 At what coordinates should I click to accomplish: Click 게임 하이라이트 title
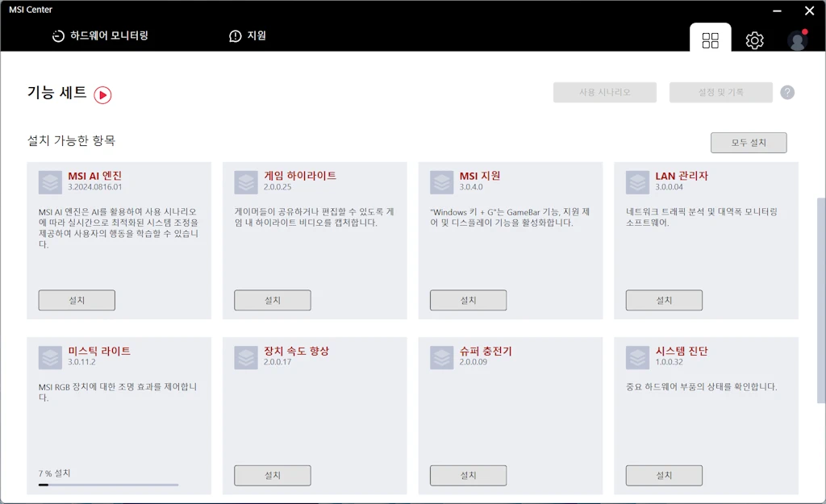[300, 176]
